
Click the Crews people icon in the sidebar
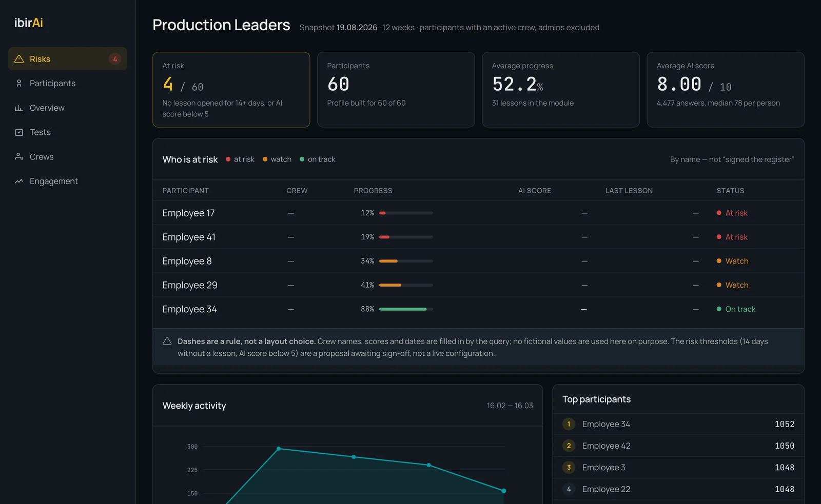pyautogui.click(x=19, y=157)
